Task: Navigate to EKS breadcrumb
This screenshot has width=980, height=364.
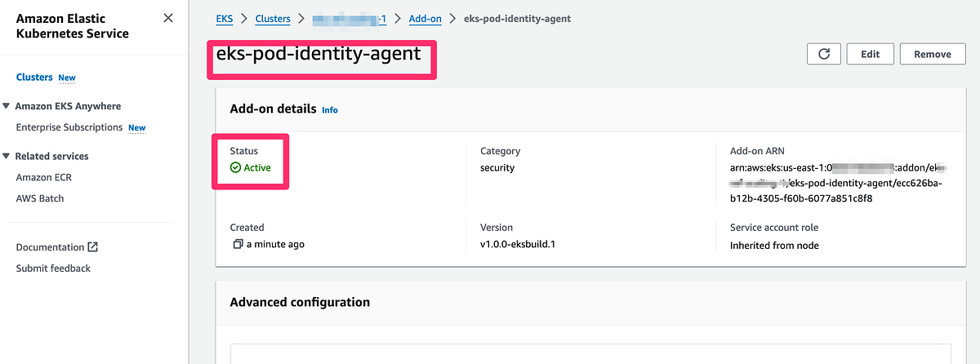Action: pyautogui.click(x=223, y=18)
